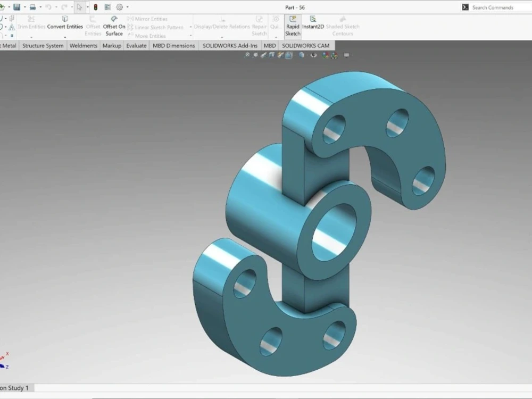This screenshot has height=399, width=532.
Task: Click the Save icon in the quick access toolbar
Action: point(16,7)
